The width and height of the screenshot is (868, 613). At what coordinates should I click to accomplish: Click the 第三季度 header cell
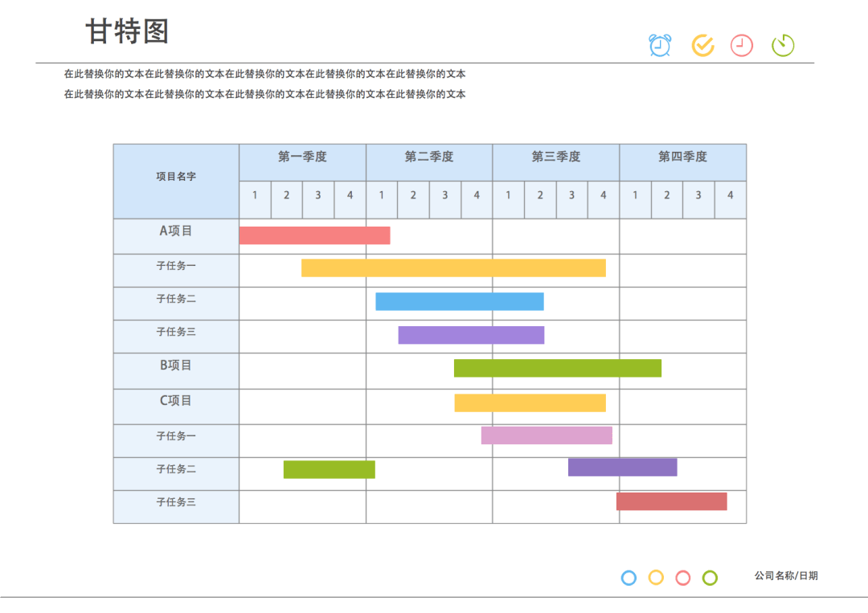(556, 162)
